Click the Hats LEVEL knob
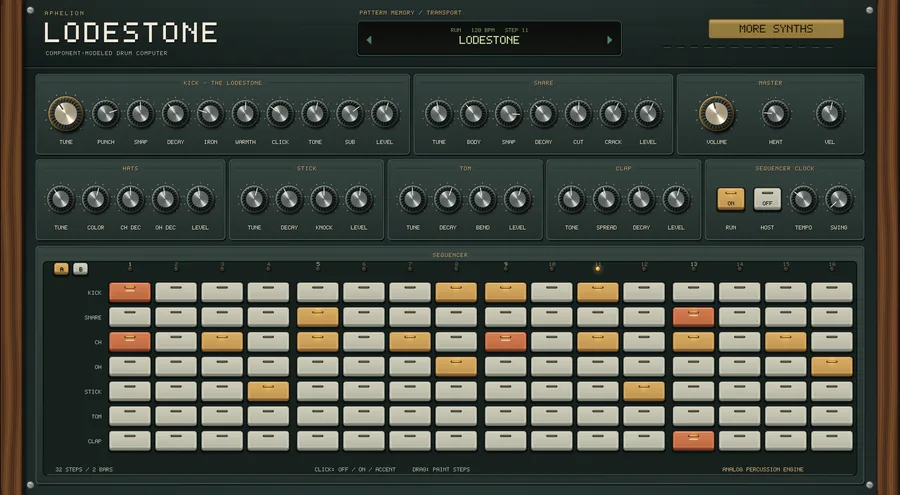The width and height of the screenshot is (900, 495). [x=200, y=199]
